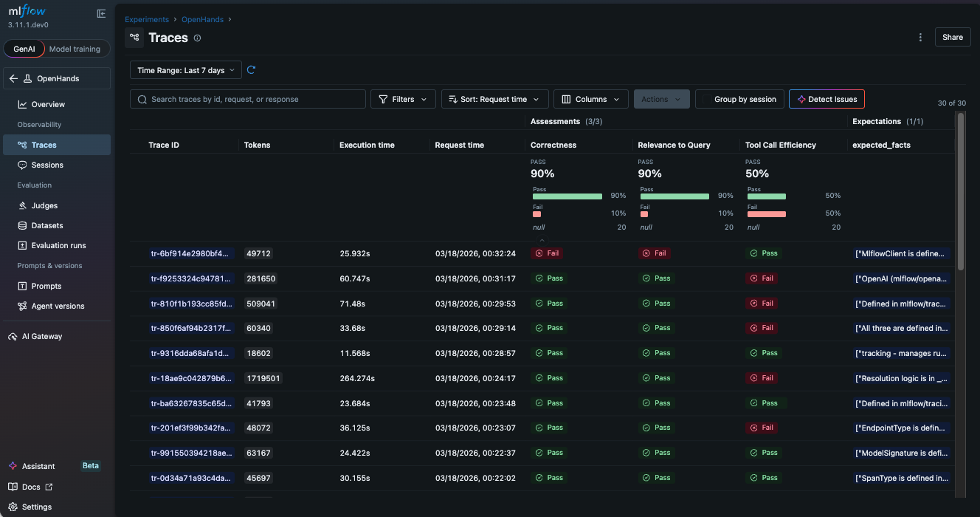
Task: Click the Share button
Action: [x=952, y=36]
